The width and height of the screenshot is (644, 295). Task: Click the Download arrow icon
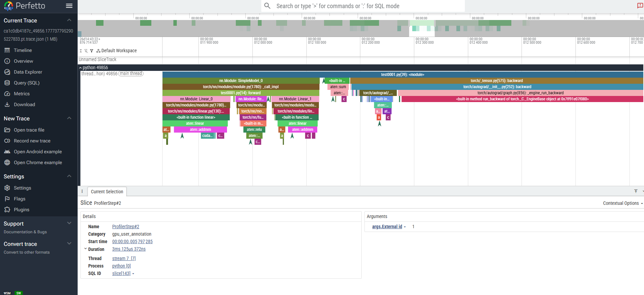7,104
